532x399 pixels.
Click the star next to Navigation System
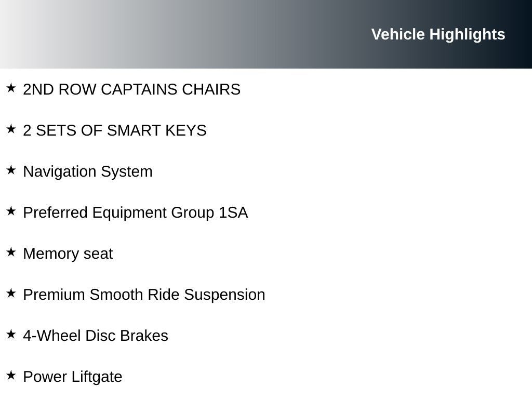coord(11,170)
